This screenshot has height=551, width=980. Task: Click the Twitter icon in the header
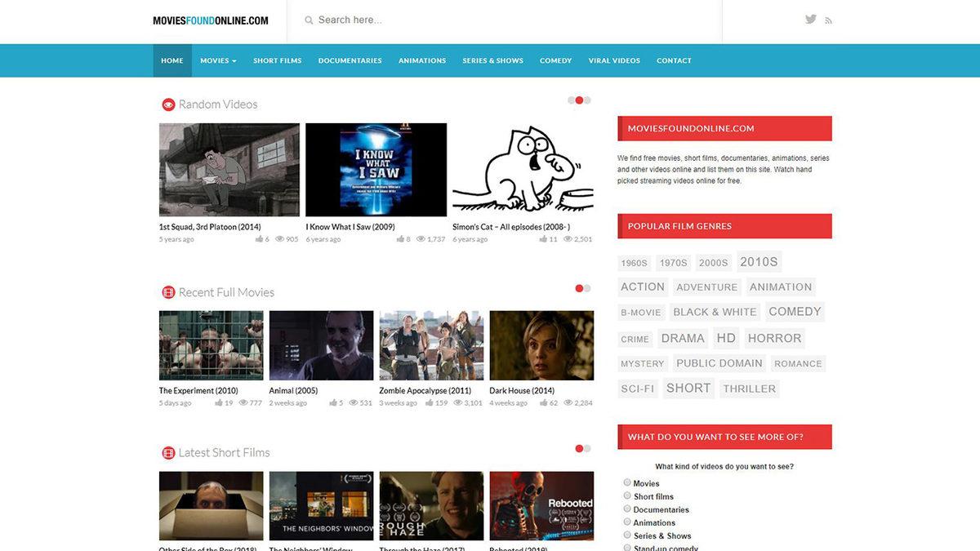click(810, 19)
